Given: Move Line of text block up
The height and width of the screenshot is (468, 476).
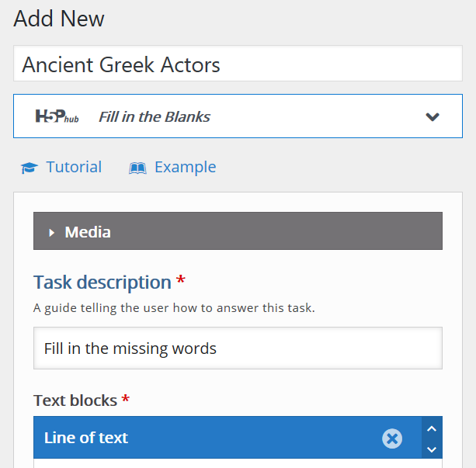Looking at the screenshot, I should (x=432, y=428).
